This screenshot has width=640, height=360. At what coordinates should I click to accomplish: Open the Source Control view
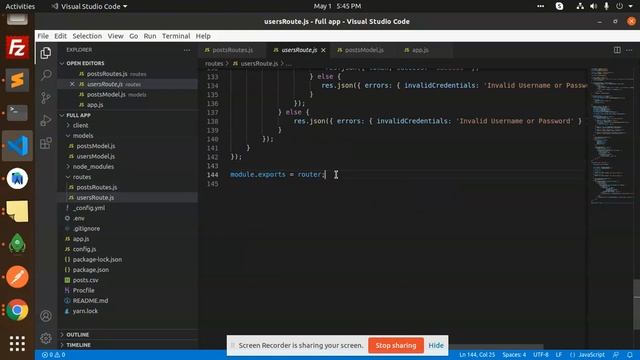click(x=46, y=98)
